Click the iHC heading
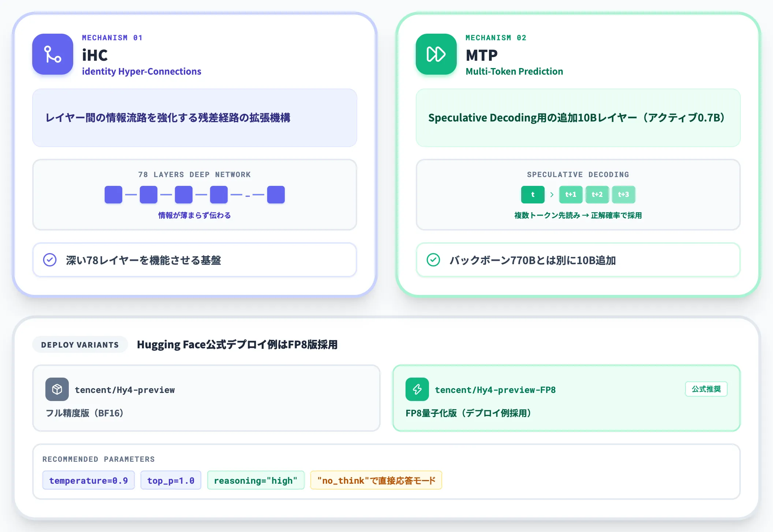 click(x=95, y=55)
